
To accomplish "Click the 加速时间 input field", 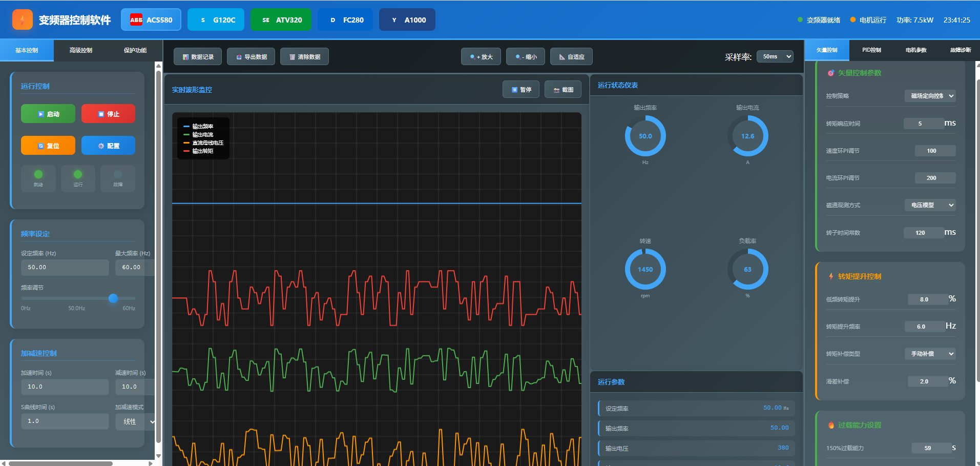I will (x=65, y=387).
